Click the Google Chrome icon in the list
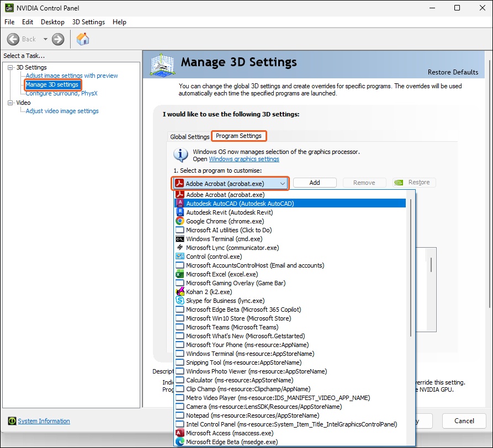 tap(180, 221)
